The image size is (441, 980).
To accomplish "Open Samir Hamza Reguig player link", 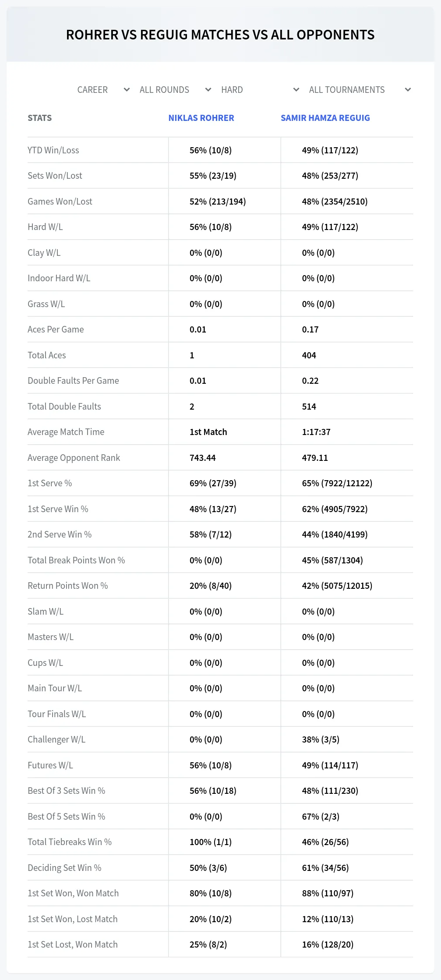I will coord(325,118).
